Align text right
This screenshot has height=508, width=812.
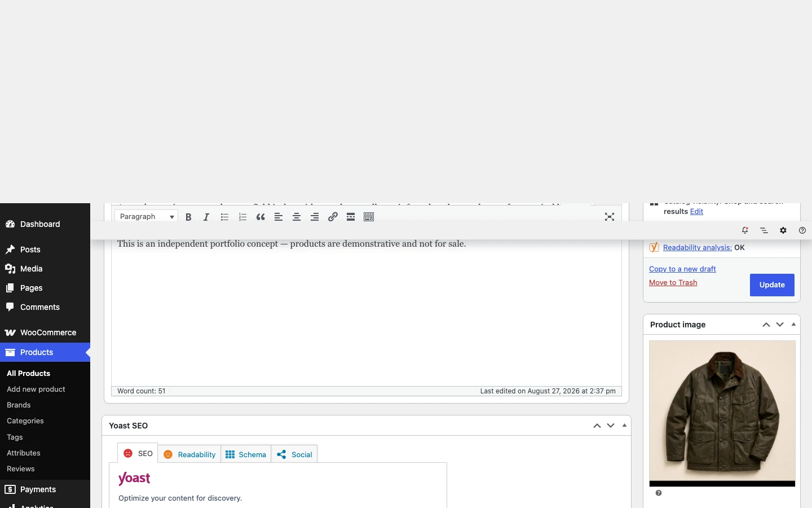315,217
